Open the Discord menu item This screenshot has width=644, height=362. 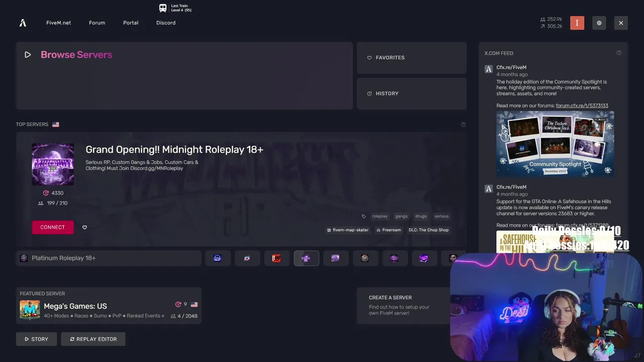pyautogui.click(x=166, y=23)
